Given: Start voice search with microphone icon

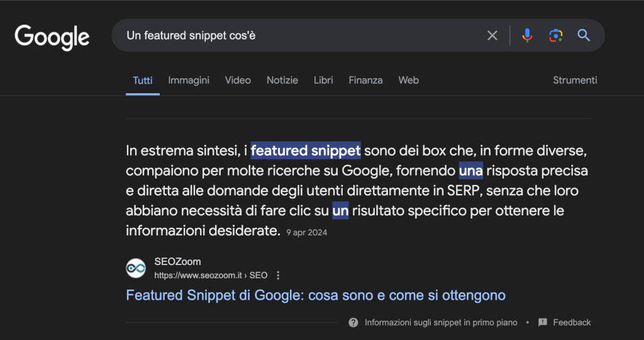Looking at the screenshot, I should 528,35.
